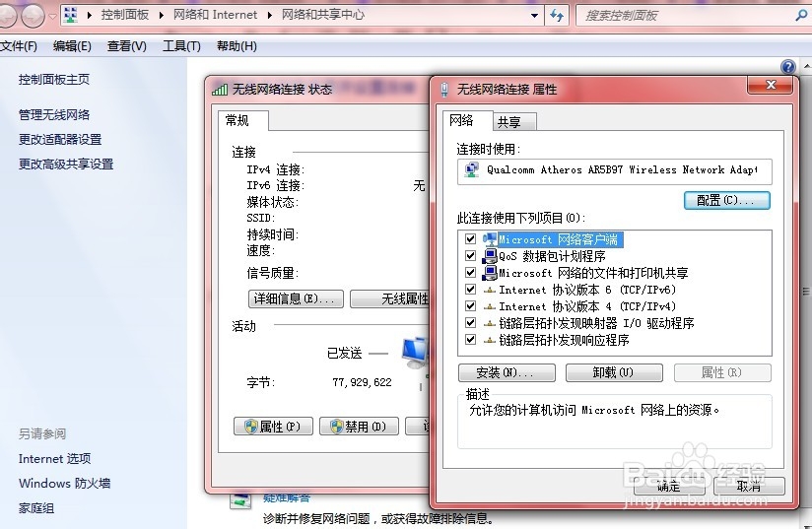The image size is (812, 529).
Task: Uncheck the QoS 数据包计划程序 checkbox
Action: [x=470, y=256]
